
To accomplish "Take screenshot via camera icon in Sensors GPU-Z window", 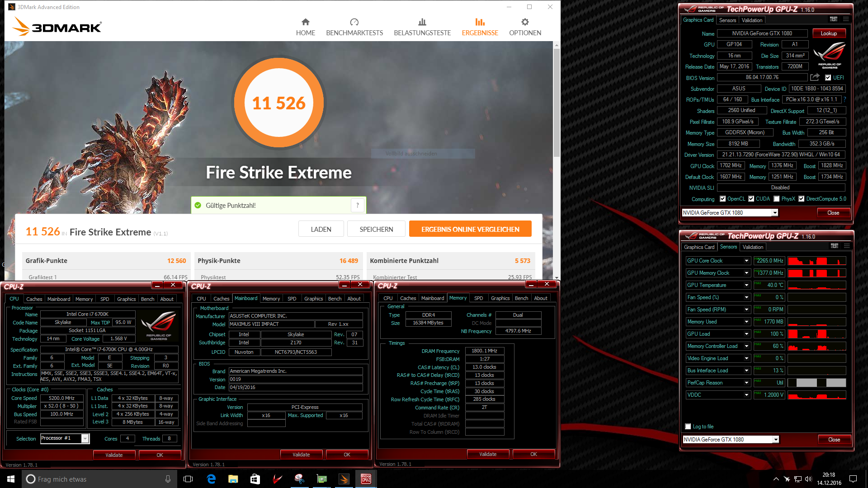I will click(834, 246).
